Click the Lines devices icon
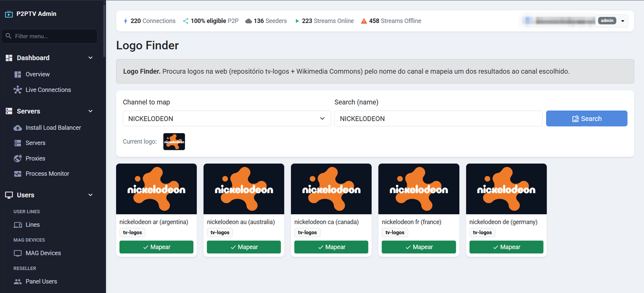Screen dimensions: 644x293 pos(18,225)
